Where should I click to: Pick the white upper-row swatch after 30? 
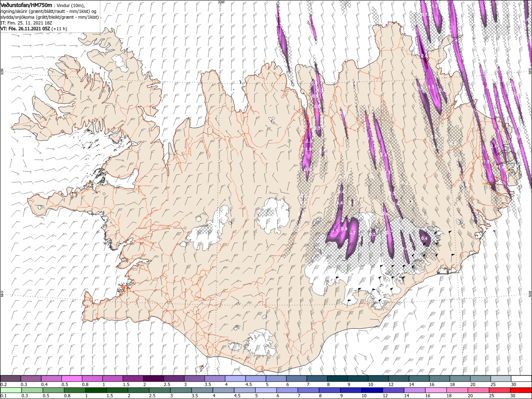(x=521, y=379)
